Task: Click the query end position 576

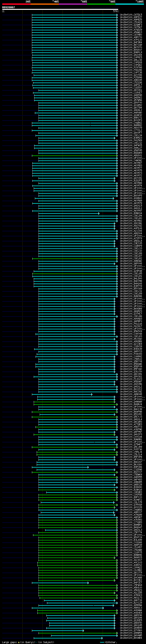Action: coord(115,11)
